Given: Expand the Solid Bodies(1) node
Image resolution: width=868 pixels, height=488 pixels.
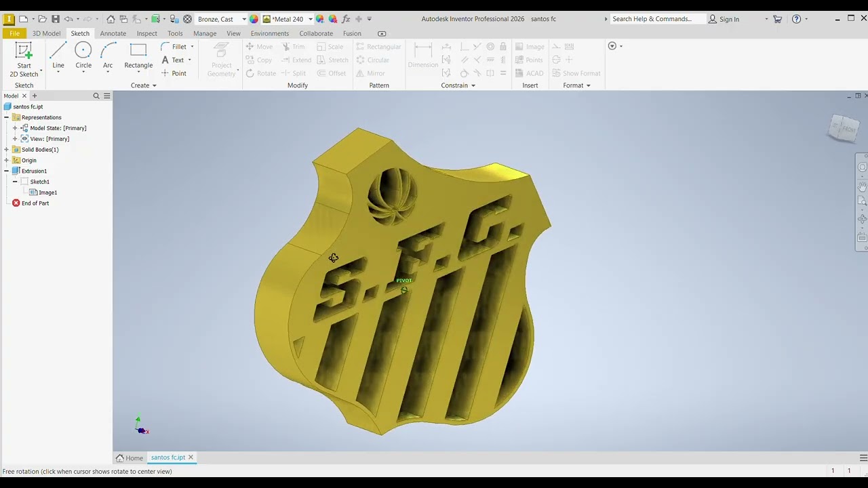Looking at the screenshot, I should pyautogui.click(x=7, y=150).
